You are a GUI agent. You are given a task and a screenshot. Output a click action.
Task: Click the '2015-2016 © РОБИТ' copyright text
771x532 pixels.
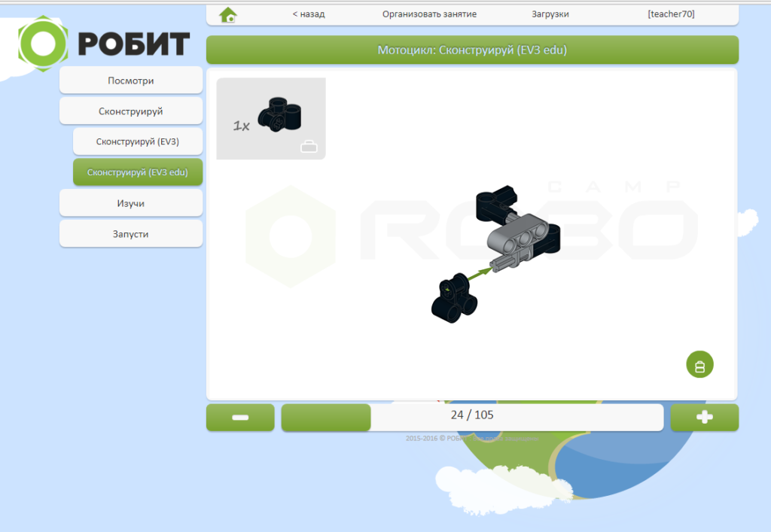coord(472,438)
